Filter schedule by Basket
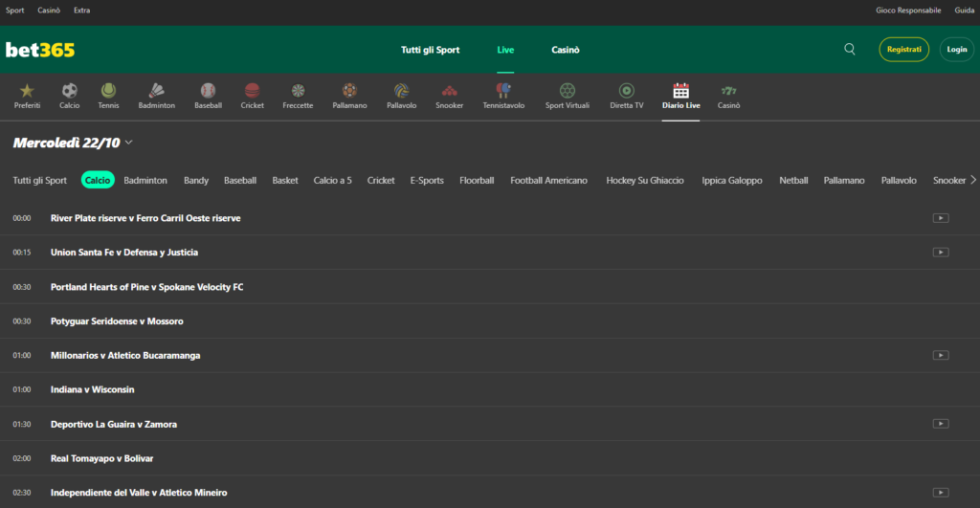 tap(285, 180)
